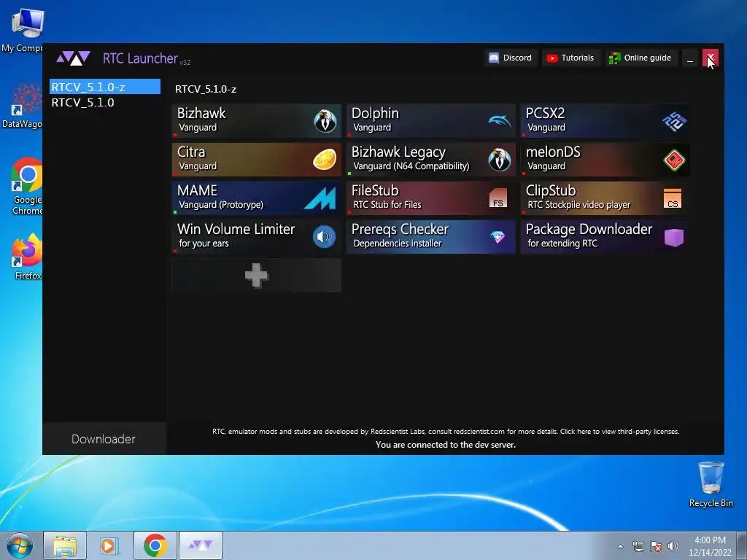Open media player from taskbar
The height and width of the screenshot is (560, 747).
pos(109,545)
